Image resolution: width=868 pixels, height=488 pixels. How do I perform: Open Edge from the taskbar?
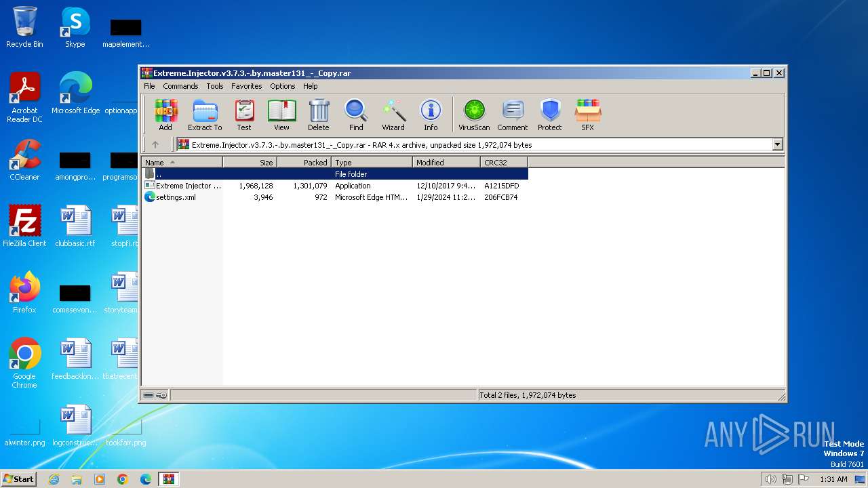click(x=146, y=479)
